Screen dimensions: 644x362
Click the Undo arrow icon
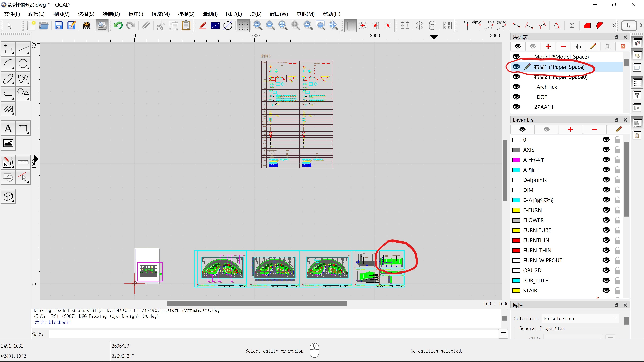118,25
